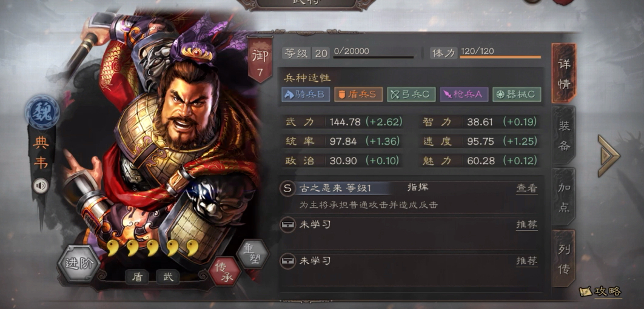Tap the 御 7 red banner
Viewport: 644px width, 309px height.
point(260,60)
